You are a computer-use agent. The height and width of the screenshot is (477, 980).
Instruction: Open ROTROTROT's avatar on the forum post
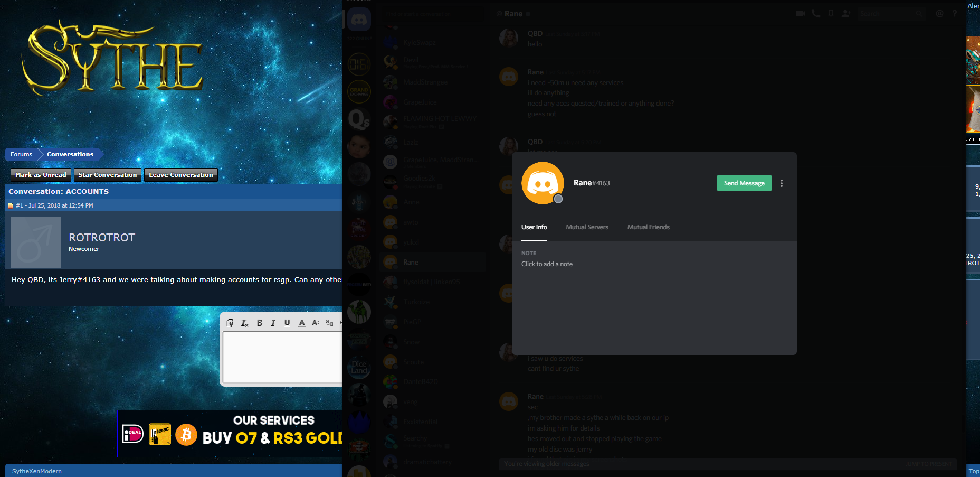click(x=36, y=242)
